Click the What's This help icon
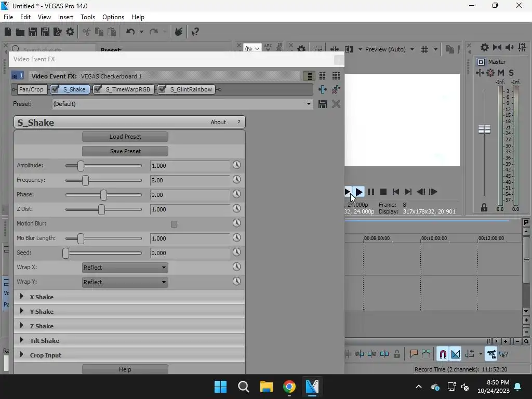Viewport: 532px width, 399px height. 195,32
